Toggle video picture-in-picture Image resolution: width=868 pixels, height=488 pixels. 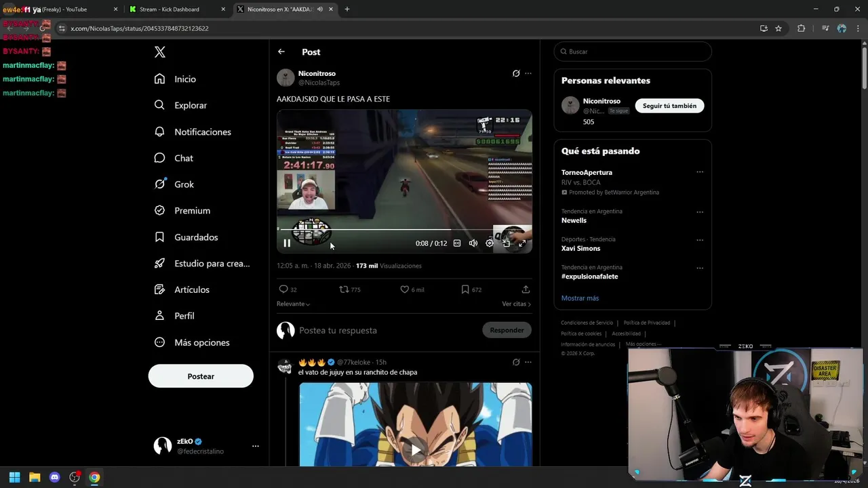506,243
